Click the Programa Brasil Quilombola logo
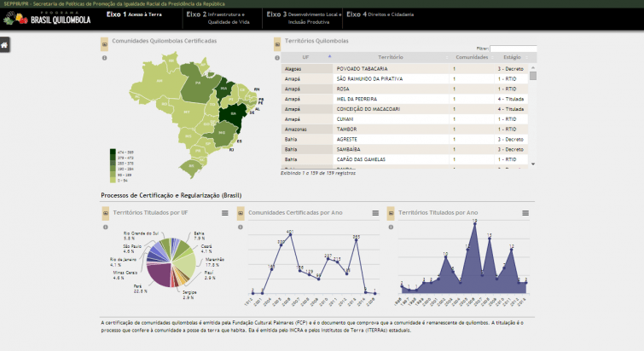This screenshot has height=351, width=644. click(x=50, y=18)
